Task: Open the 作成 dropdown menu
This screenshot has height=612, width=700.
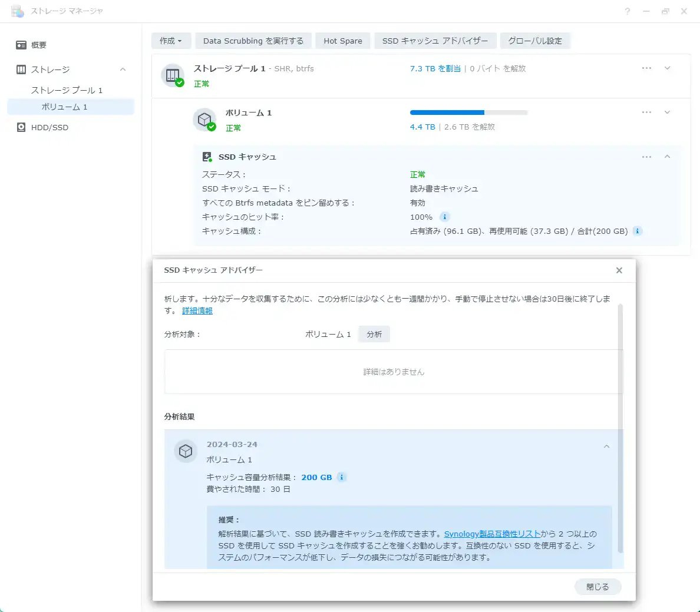Action: pos(171,41)
